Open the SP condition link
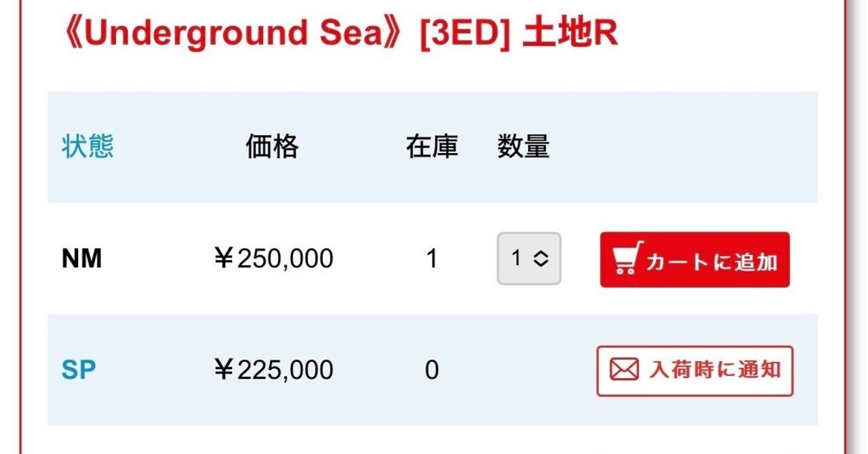The height and width of the screenshot is (454, 868). [79, 370]
